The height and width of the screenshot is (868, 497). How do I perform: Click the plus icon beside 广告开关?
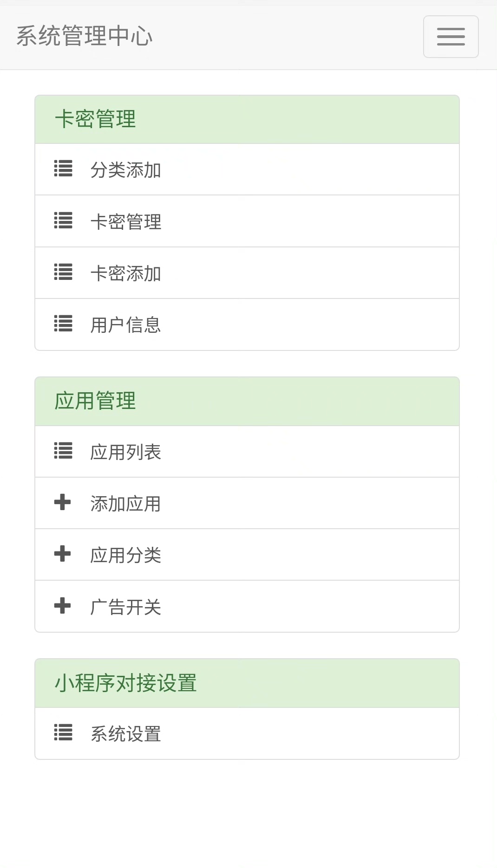(63, 606)
